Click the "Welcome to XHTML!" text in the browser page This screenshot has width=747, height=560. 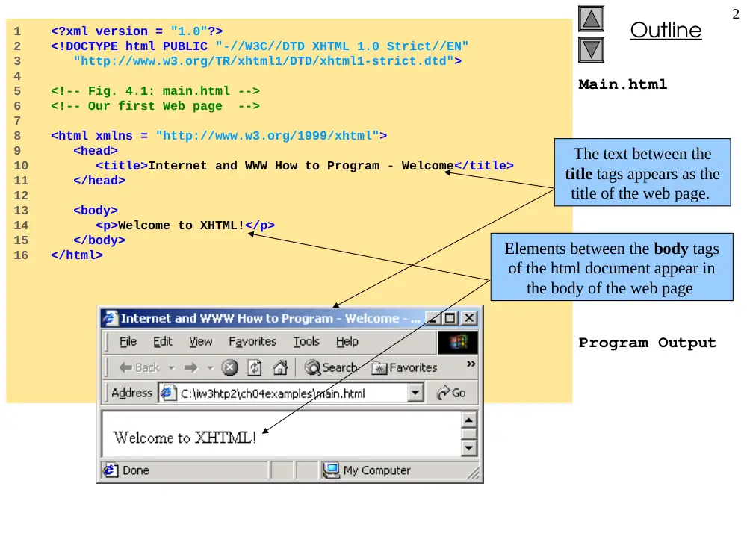click(x=185, y=438)
